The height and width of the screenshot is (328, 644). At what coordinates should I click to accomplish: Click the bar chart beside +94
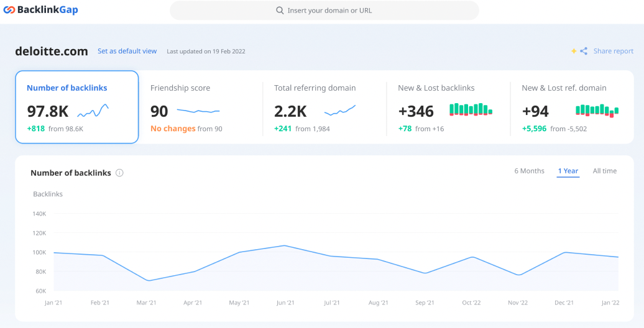[x=597, y=111]
